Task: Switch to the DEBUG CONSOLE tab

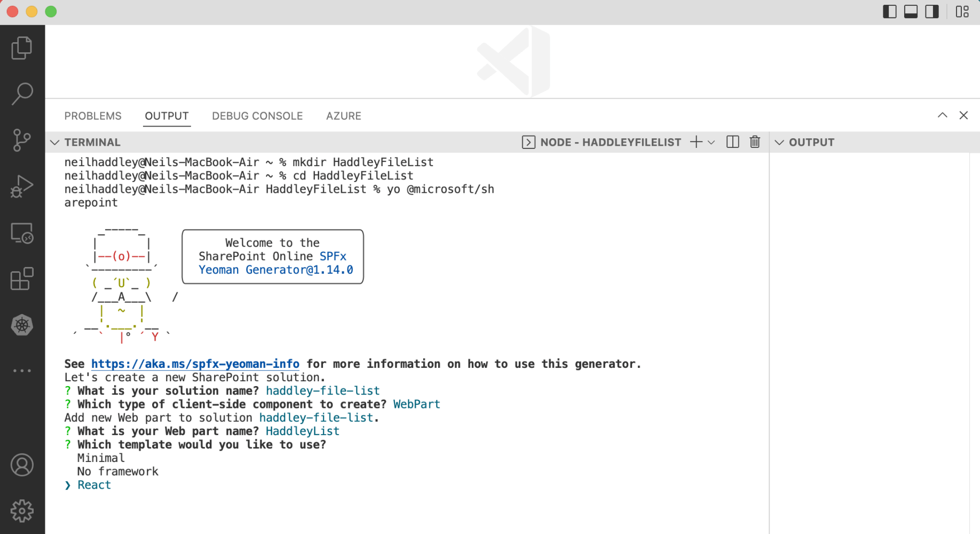Action: click(257, 116)
